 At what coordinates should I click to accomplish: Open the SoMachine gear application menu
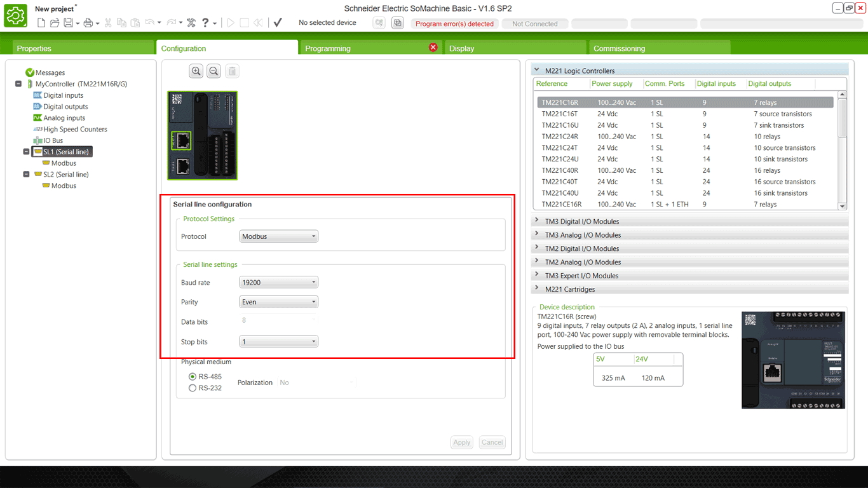(16, 15)
